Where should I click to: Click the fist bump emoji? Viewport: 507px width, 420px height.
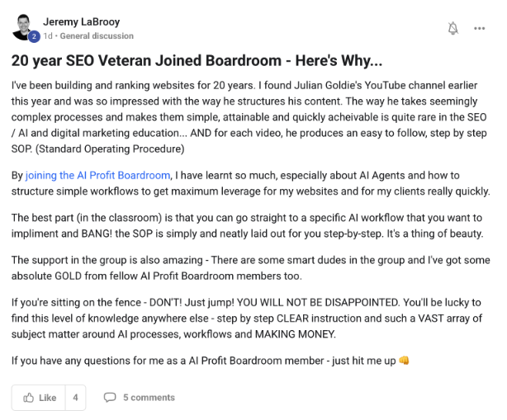point(404,361)
